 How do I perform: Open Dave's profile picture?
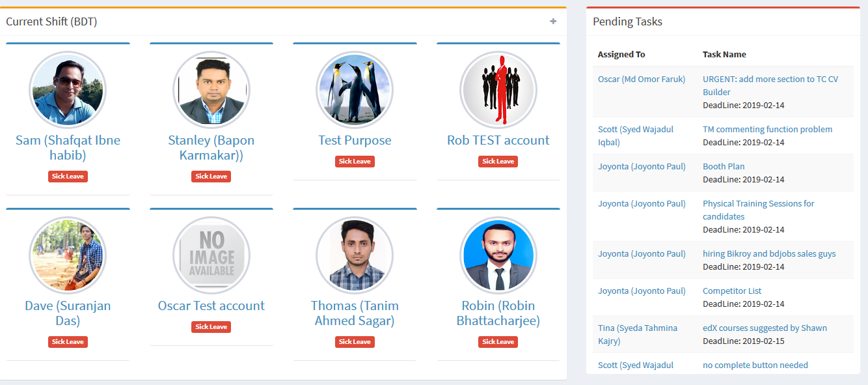68,255
